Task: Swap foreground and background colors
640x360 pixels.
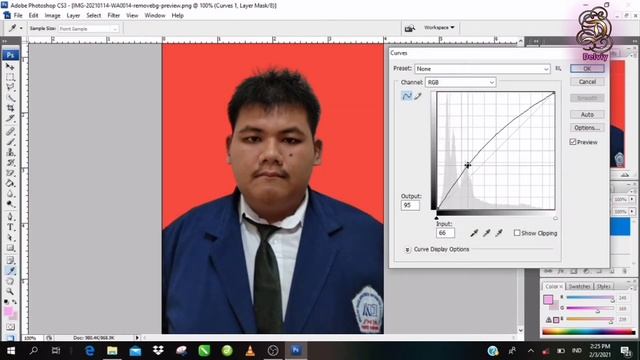Action: tap(14, 302)
